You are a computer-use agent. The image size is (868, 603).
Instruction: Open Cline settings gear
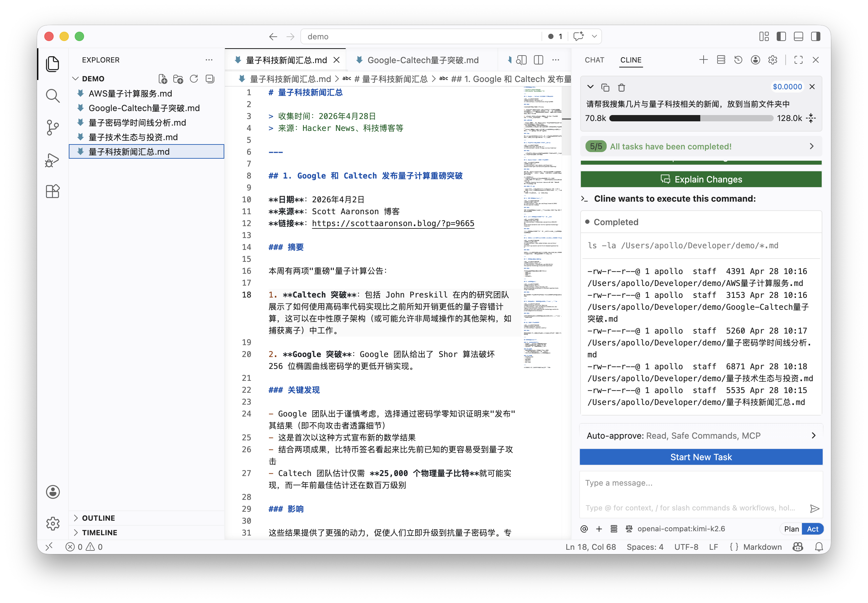pos(772,60)
